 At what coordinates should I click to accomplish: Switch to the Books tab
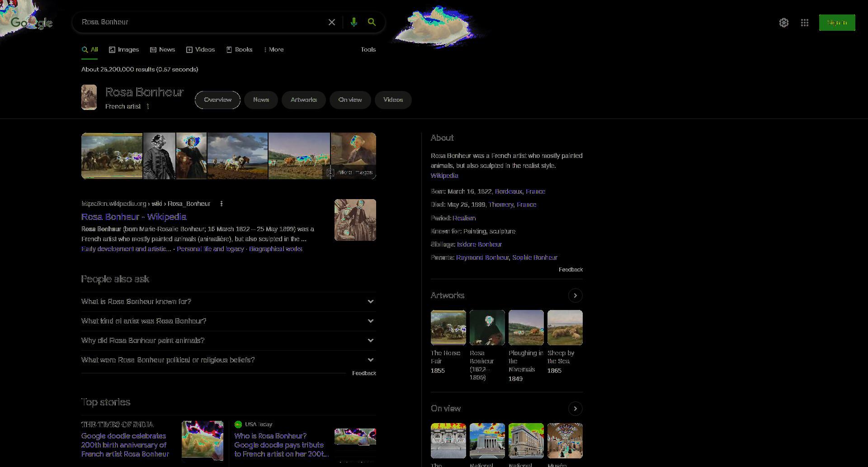[x=239, y=50]
